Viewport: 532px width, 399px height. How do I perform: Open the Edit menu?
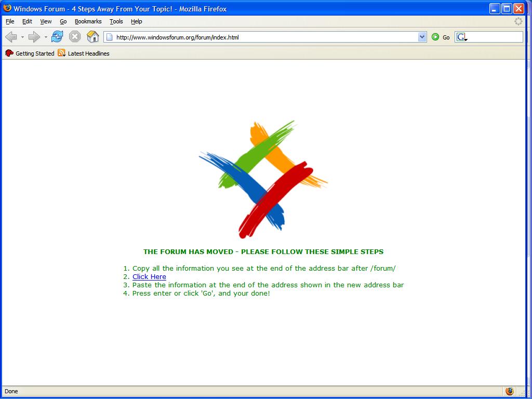(27, 21)
